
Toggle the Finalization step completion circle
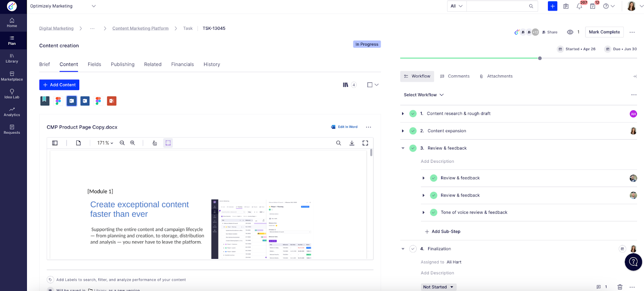(413, 249)
